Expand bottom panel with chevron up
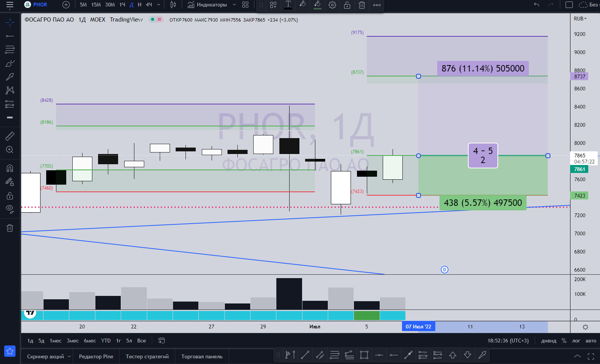 (577, 356)
